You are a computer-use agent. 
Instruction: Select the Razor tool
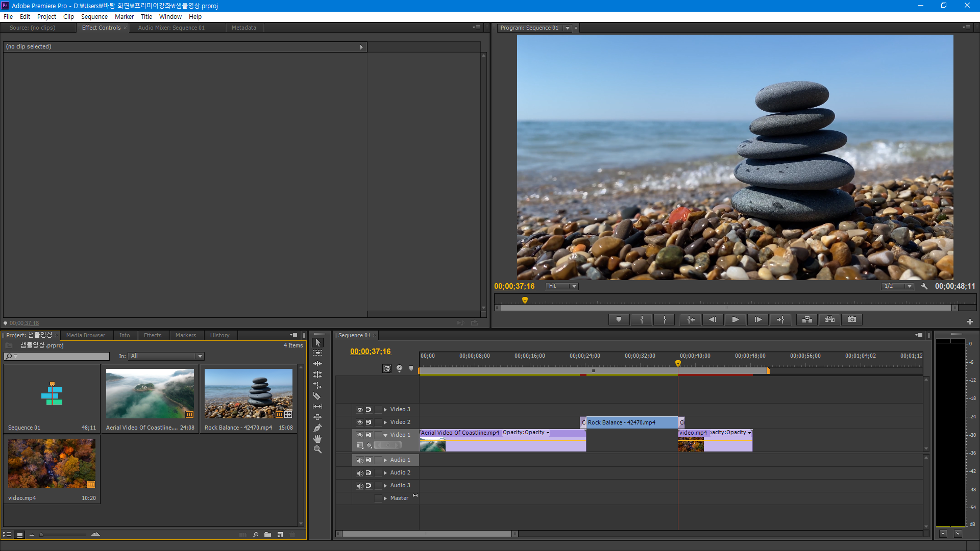pos(317,396)
